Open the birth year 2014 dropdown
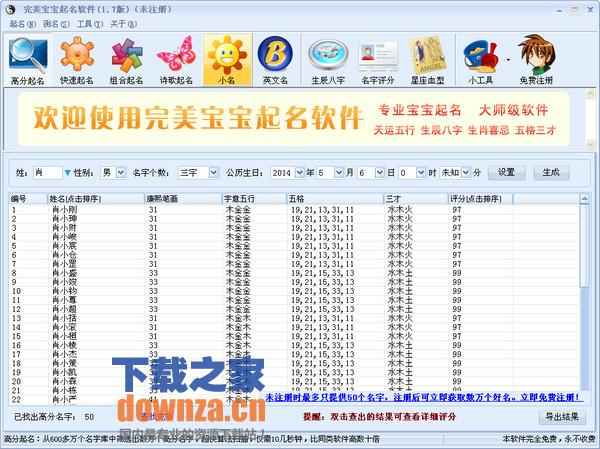This screenshot has width=600, height=449. pyautogui.click(x=300, y=173)
